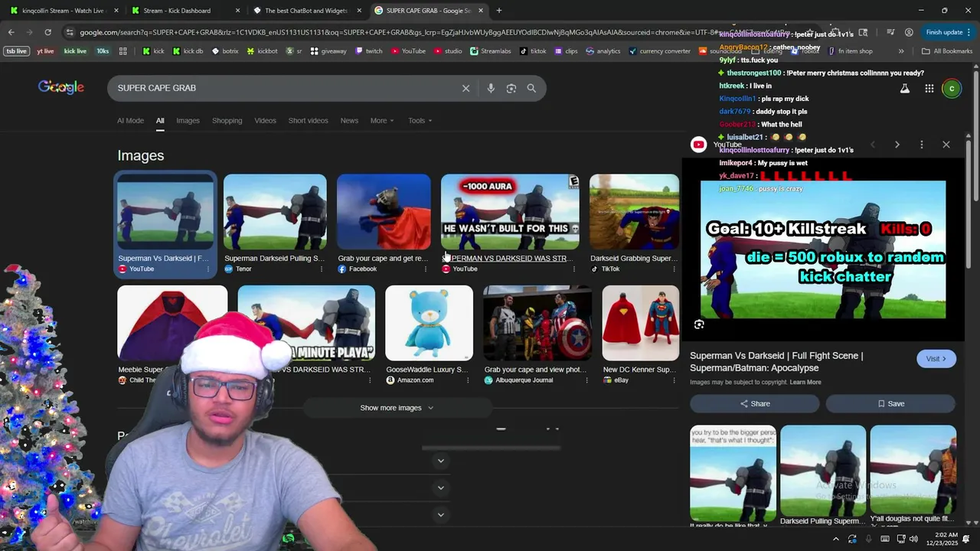Open GooseWaddle Luxury Amazon image result
The width and height of the screenshot is (980, 551).
(x=429, y=335)
